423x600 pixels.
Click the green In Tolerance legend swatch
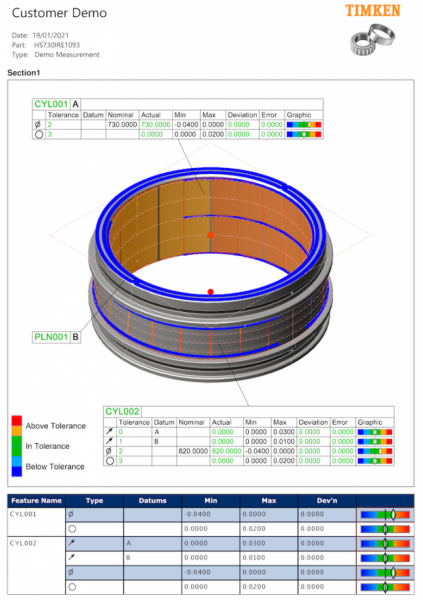16,446
